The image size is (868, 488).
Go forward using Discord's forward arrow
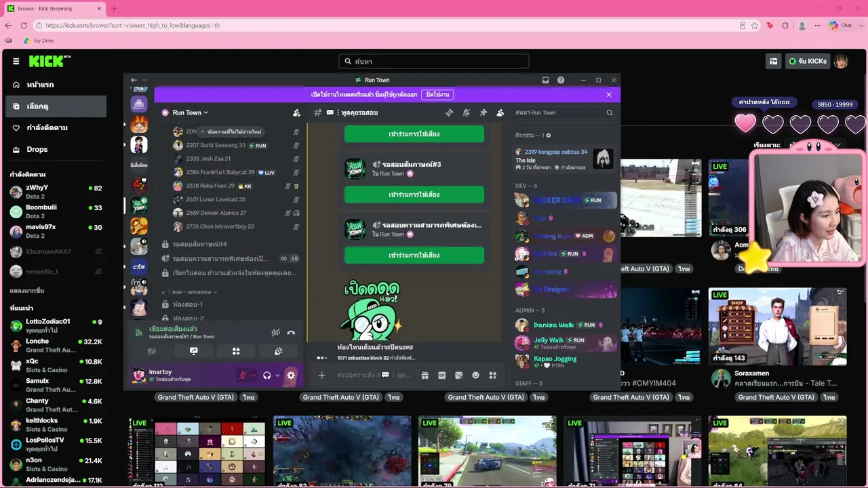click(x=144, y=80)
